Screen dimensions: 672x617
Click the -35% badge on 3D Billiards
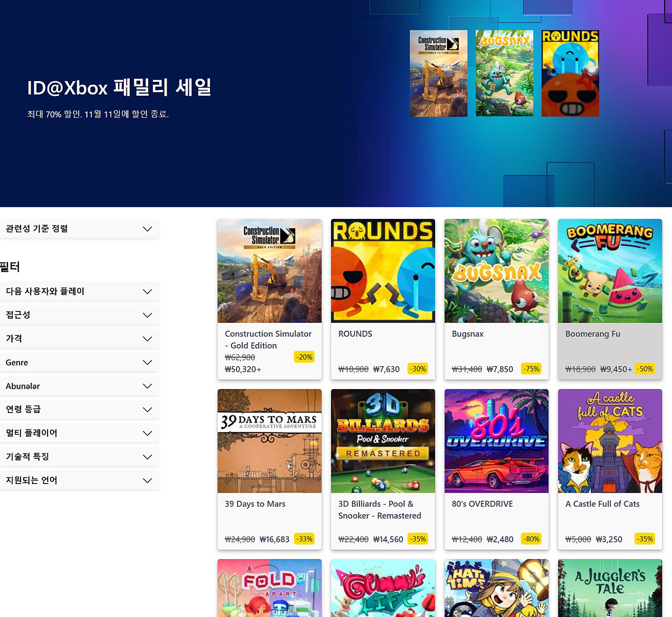[418, 539]
